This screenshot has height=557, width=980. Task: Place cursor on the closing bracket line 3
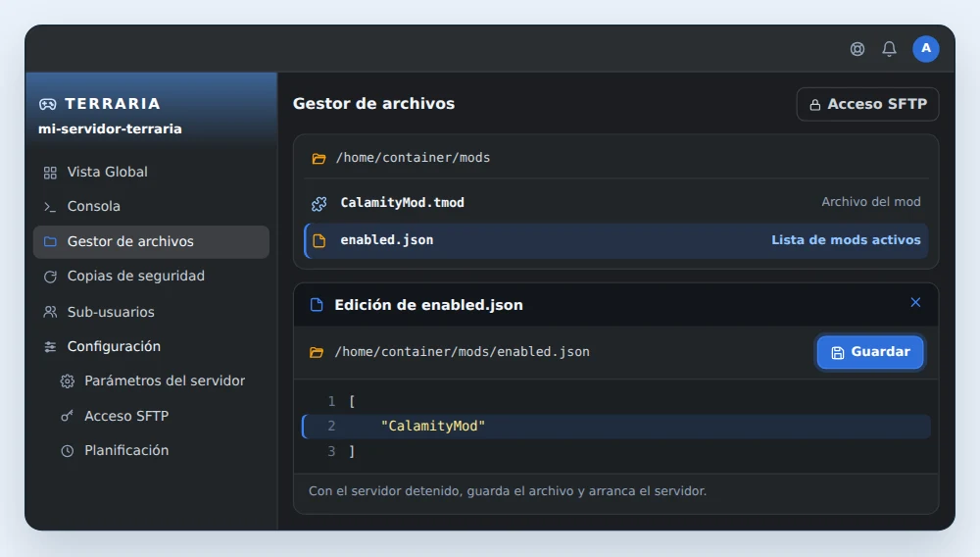(x=352, y=451)
